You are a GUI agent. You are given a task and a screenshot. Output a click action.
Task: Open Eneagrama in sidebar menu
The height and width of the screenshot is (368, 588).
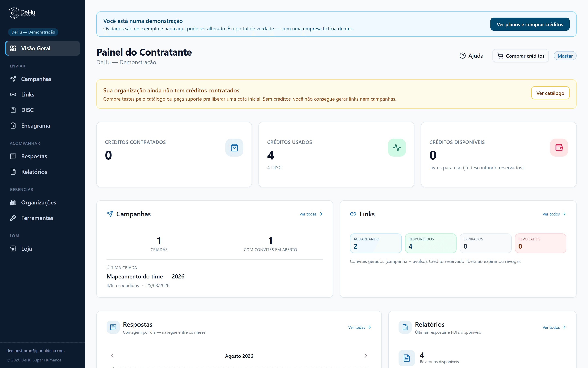pyautogui.click(x=42, y=126)
